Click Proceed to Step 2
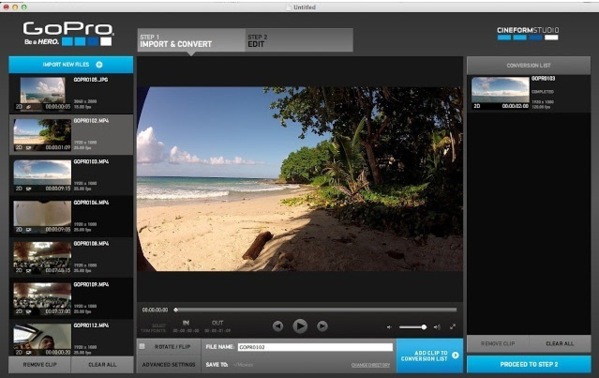Screen dimensions: 599x378 pyautogui.click(x=529, y=364)
